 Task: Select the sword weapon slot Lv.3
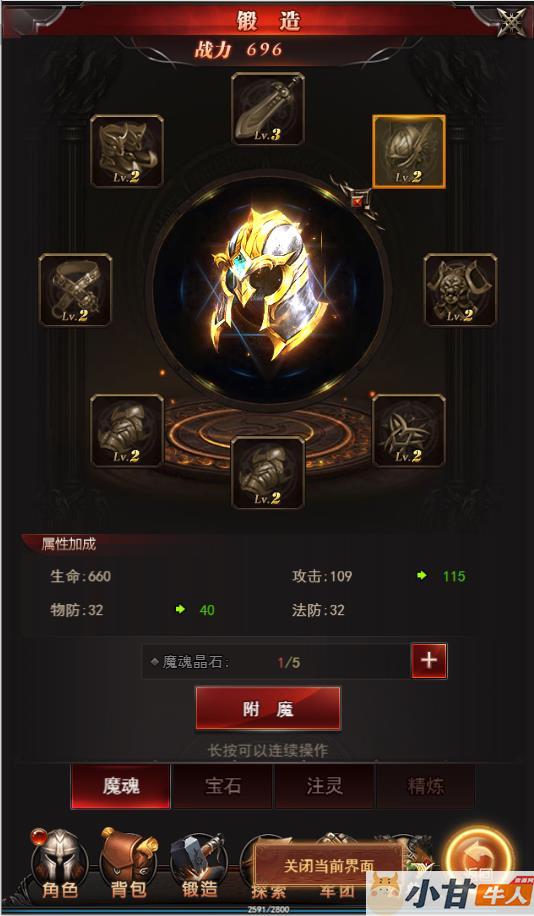click(268, 109)
